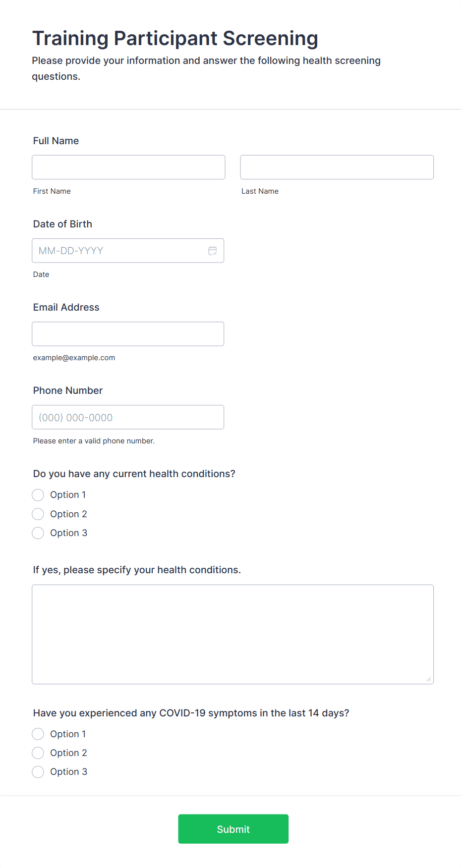Click the First Name input field
This screenshot has height=868, width=461.
pos(128,167)
